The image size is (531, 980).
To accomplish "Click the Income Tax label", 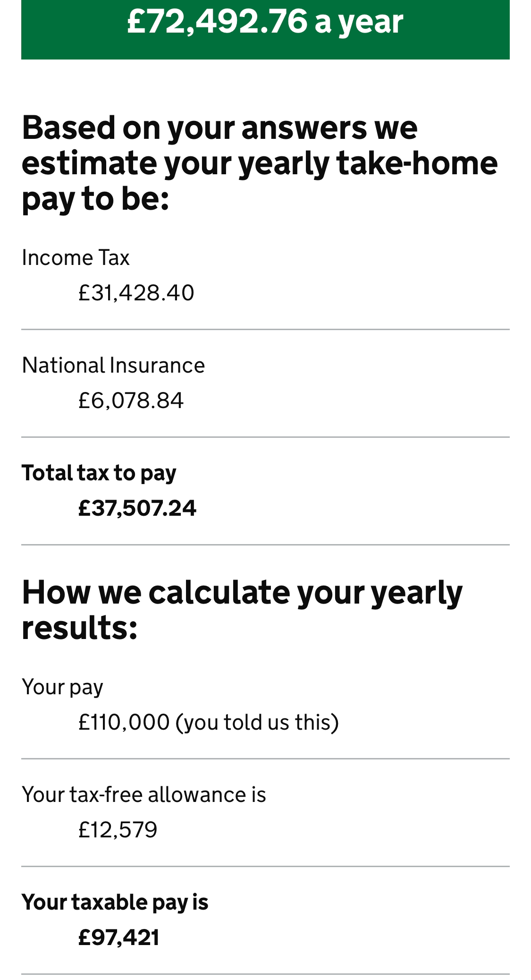I will (76, 258).
